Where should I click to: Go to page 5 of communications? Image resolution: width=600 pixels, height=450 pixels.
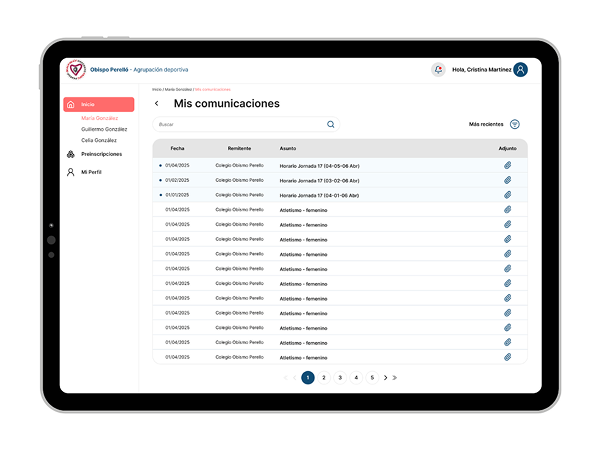pyautogui.click(x=372, y=378)
